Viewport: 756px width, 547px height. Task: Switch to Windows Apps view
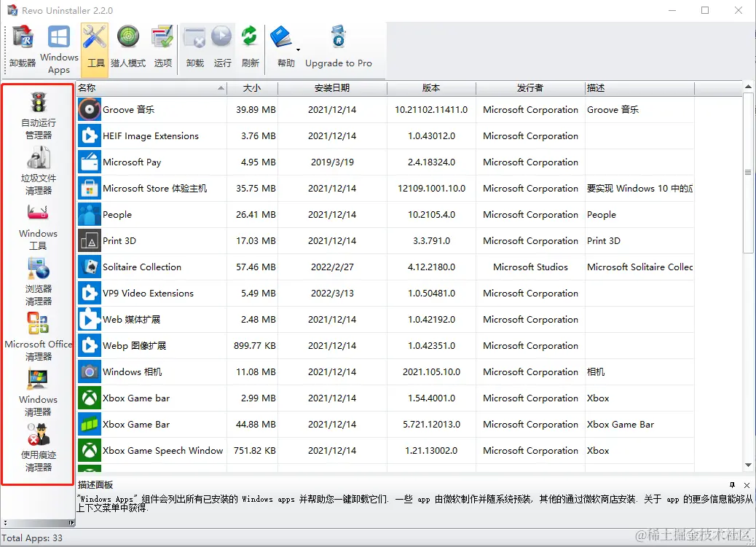point(59,50)
